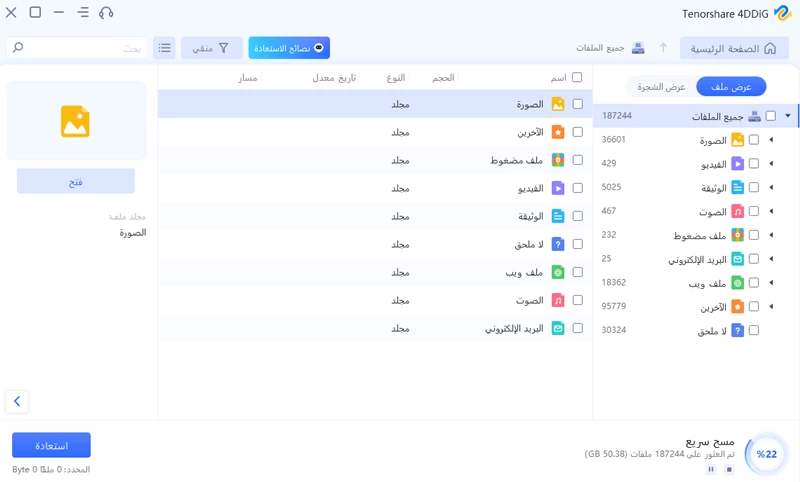Pause the scan with the pause icon
The image size is (800, 482).
tap(711, 469)
